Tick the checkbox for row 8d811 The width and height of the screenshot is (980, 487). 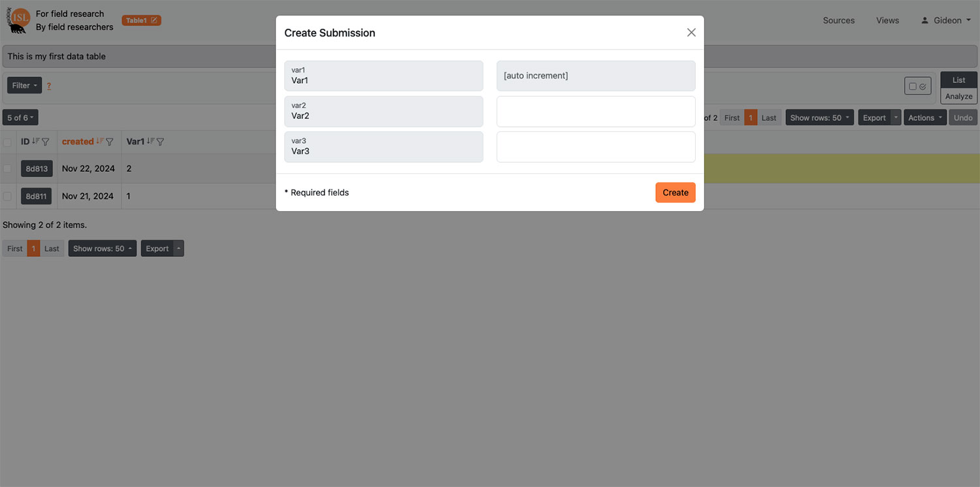point(8,196)
